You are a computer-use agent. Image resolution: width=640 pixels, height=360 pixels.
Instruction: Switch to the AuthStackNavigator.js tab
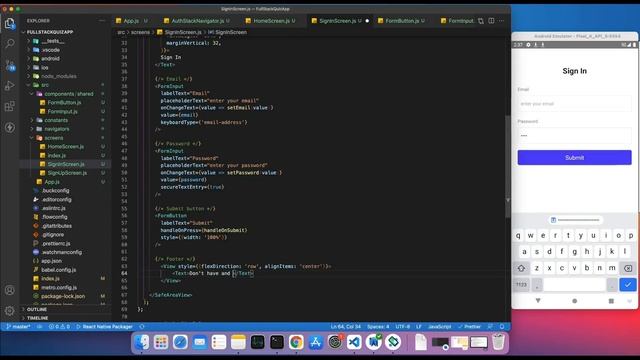[197, 20]
